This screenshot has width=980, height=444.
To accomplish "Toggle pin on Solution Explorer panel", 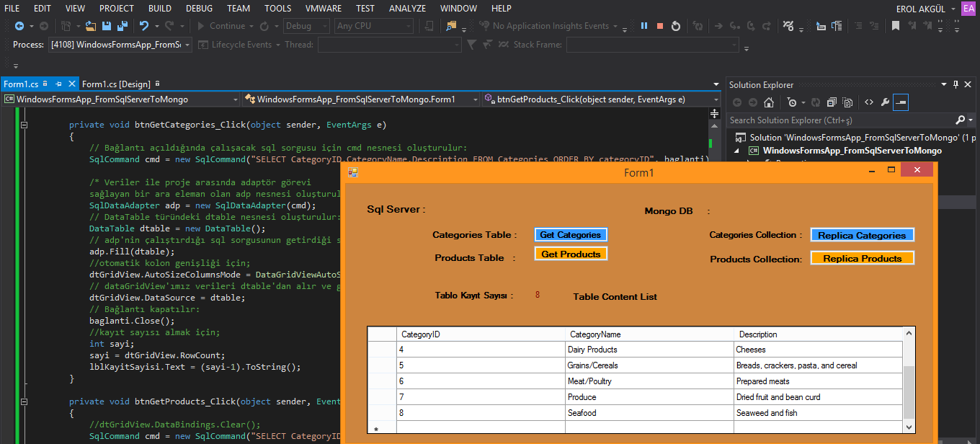I will (956, 84).
